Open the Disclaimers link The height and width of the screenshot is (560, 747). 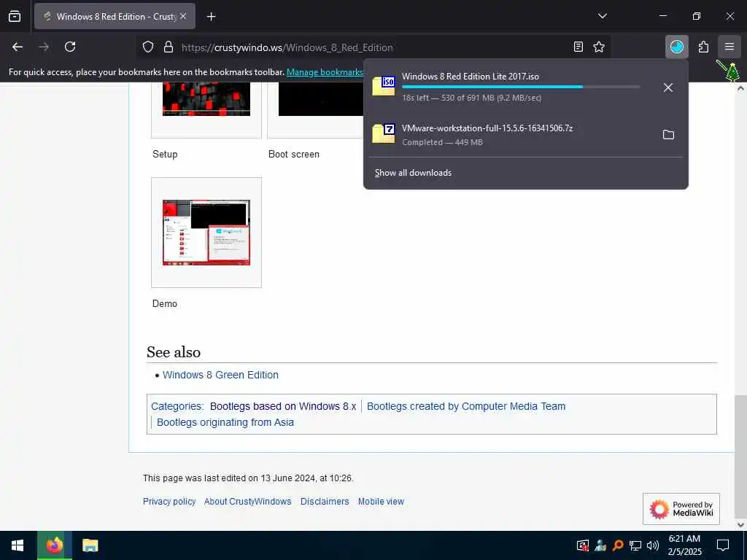pyautogui.click(x=325, y=502)
